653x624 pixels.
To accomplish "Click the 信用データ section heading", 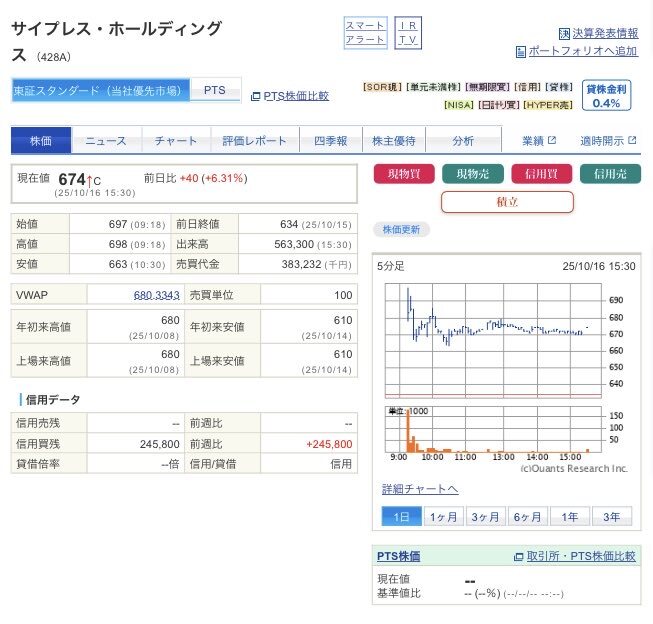I will click(53, 400).
